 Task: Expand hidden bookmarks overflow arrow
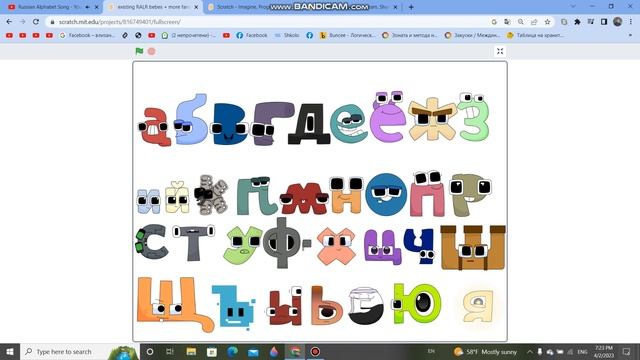(x=631, y=36)
